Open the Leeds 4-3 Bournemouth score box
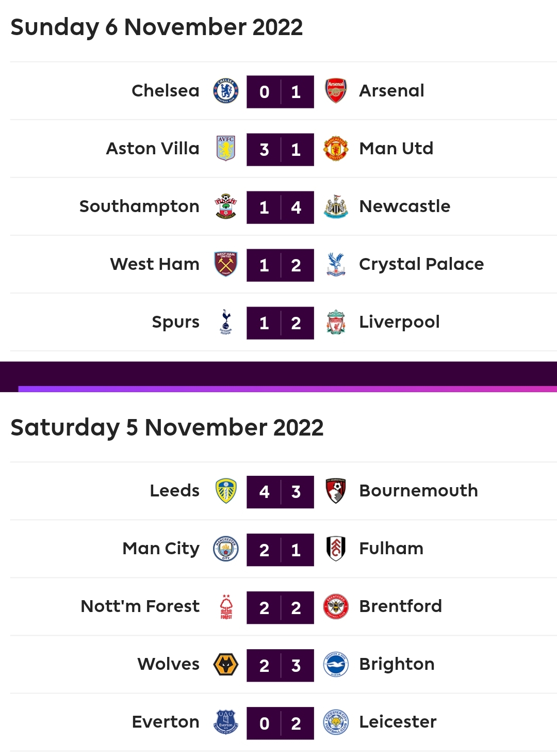The width and height of the screenshot is (557, 756). (x=280, y=492)
